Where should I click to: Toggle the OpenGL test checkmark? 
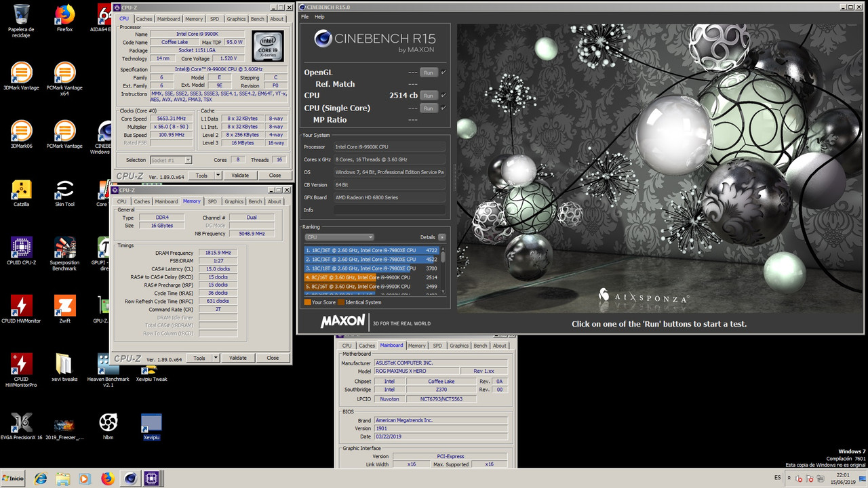[443, 72]
